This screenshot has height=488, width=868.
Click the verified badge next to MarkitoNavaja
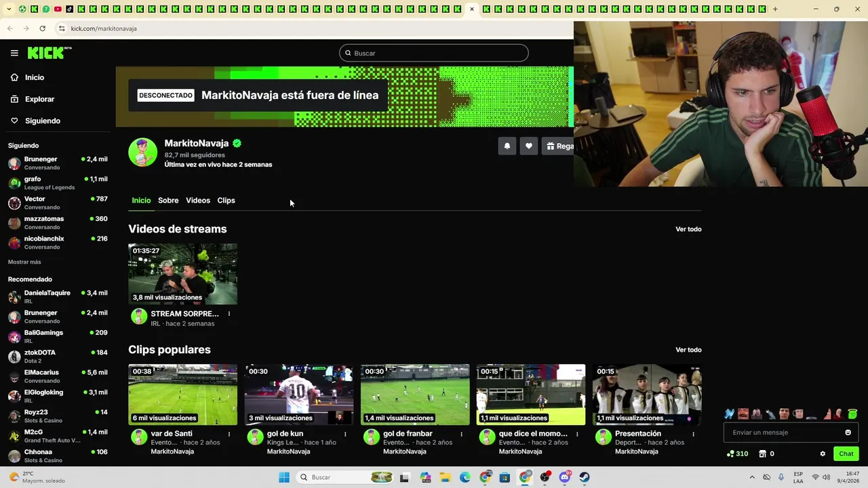(x=237, y=143)
